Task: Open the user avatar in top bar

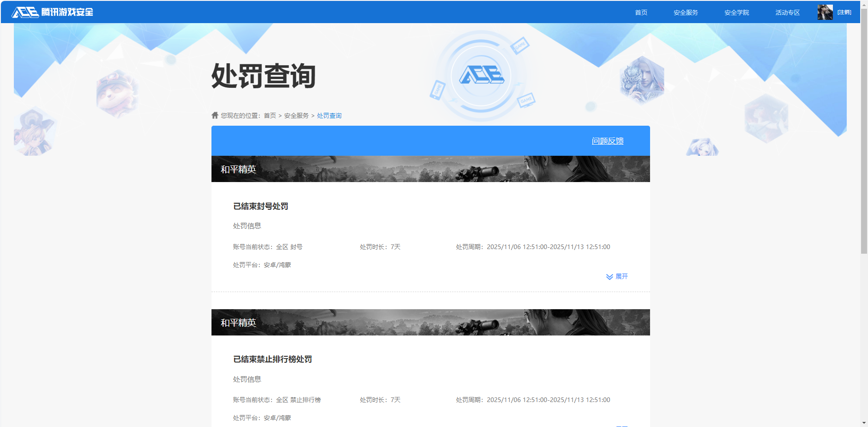Action: coord(825,12)
